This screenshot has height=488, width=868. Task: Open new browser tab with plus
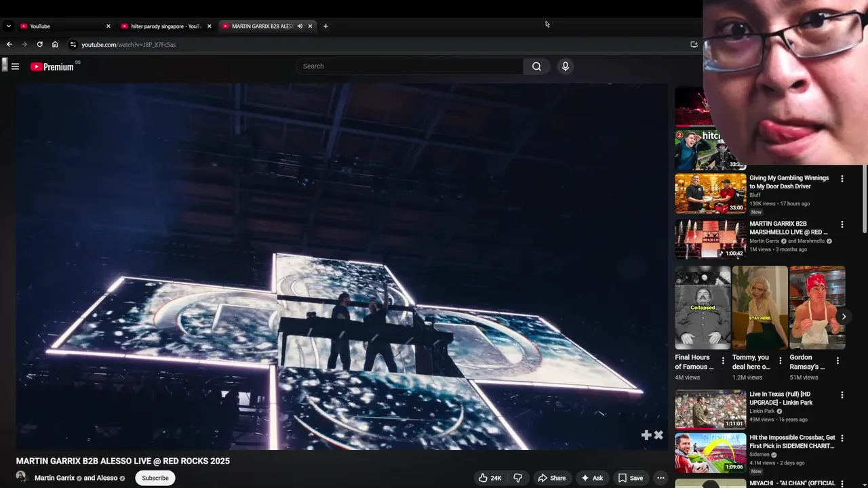click(325, 26)
